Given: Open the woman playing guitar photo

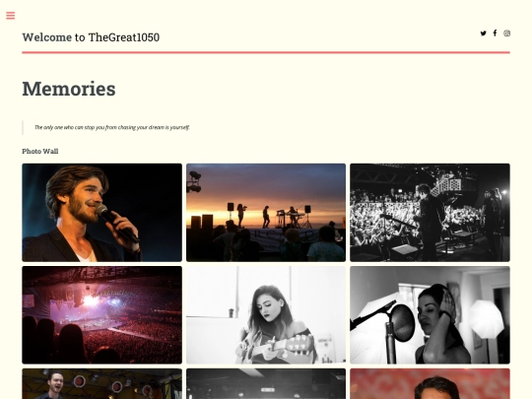Looking at the screenshot, I should pyautogui.click(x=266, y=315).
